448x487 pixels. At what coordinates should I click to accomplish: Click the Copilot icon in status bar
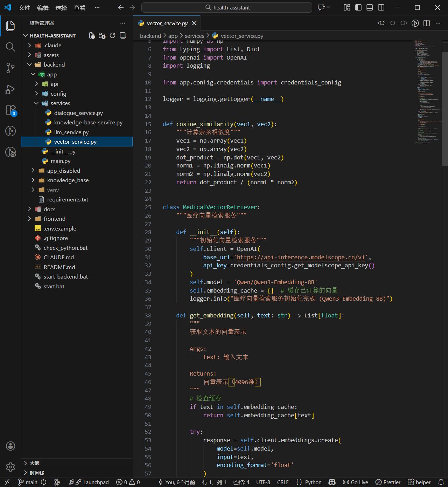click(332, 482)
